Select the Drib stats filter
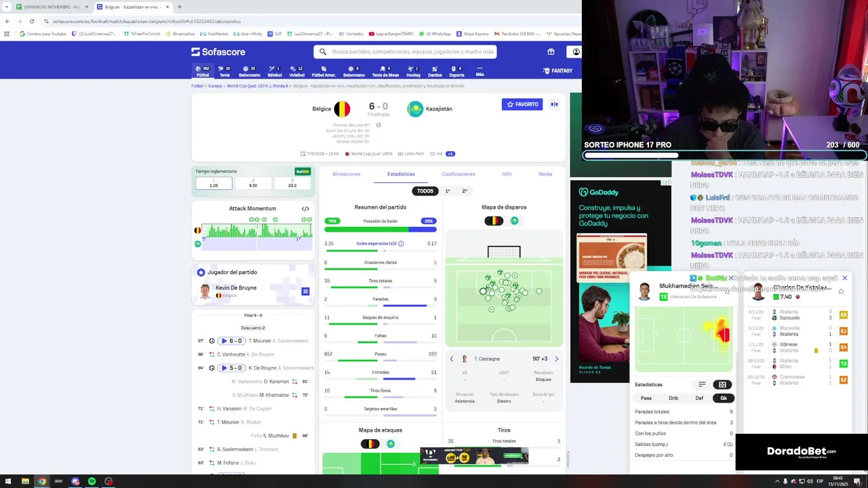The width and height of the screenshot is (868, 488). tap(673, 398)
